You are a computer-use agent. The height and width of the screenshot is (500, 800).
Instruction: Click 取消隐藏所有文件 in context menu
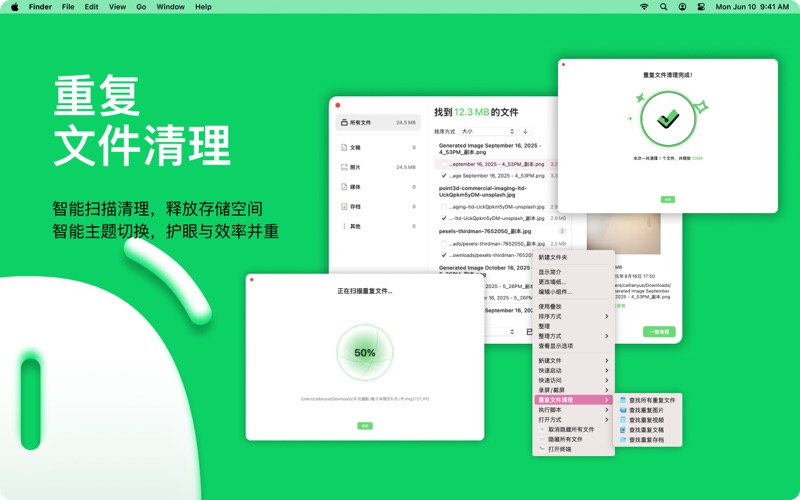[573, 430]
